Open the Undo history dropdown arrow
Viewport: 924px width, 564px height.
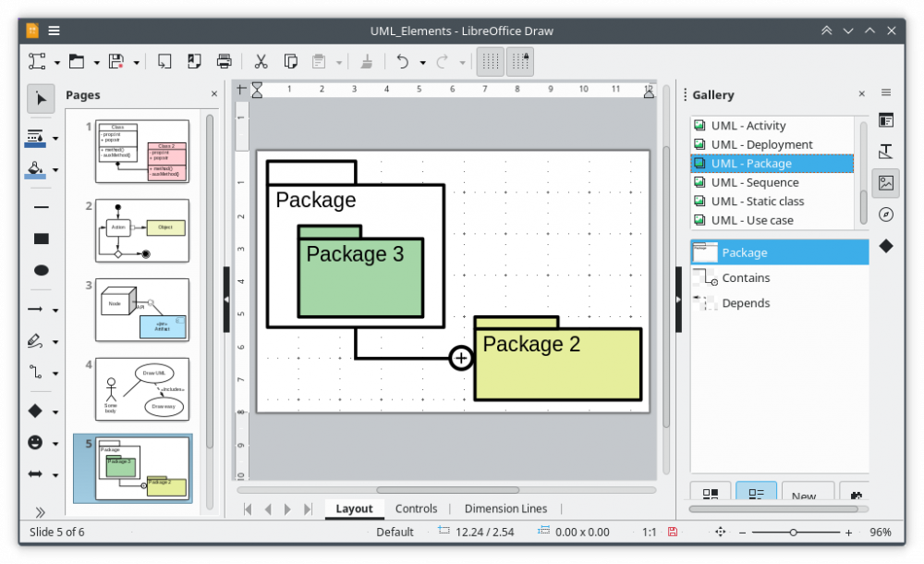pos(422,62)
